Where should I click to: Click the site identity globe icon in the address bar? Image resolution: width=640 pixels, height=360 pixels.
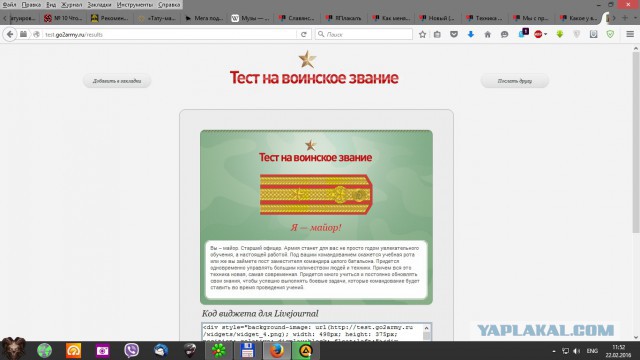pyautogui.click(x=36, y=35)
